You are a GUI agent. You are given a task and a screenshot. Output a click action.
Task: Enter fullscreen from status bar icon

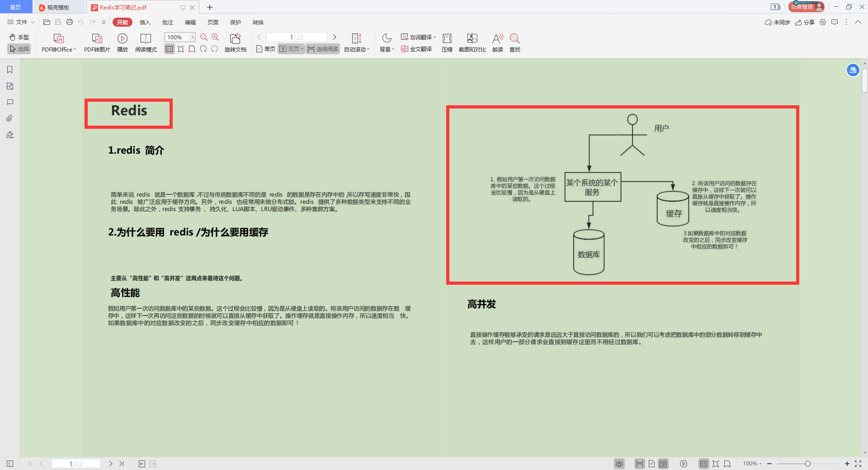(x=858, y=464)
